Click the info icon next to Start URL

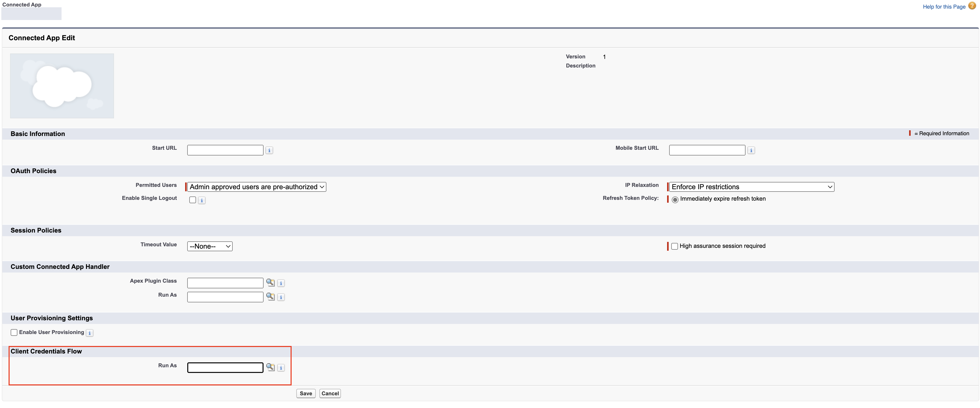[x=269, y=151]
